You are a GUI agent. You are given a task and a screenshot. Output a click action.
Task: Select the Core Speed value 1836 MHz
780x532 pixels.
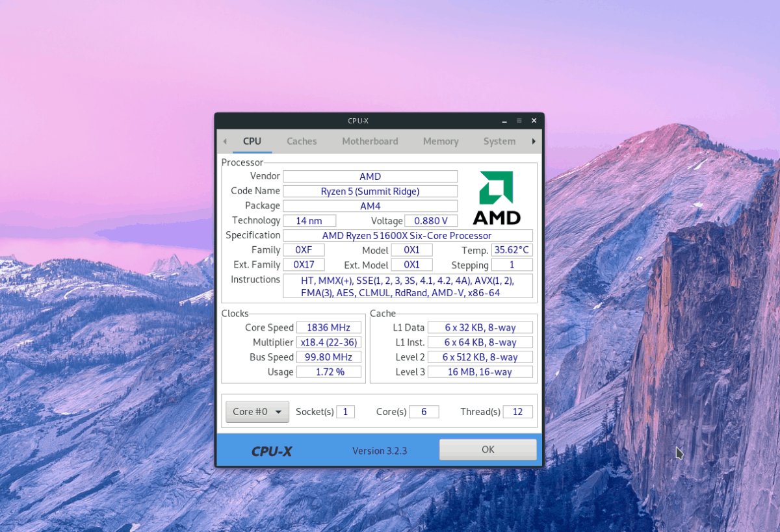329,327
